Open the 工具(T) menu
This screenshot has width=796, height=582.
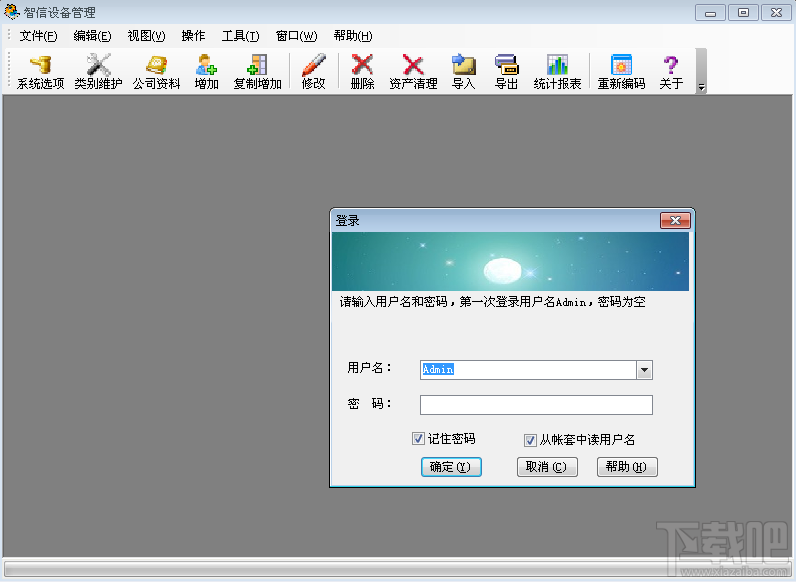241,36
